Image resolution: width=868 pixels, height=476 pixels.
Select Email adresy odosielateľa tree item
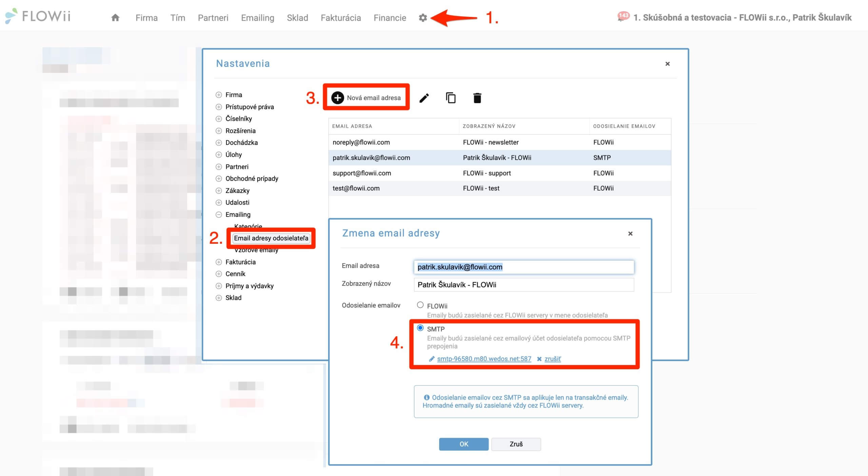pyautogui.click(x=271, y=238)
